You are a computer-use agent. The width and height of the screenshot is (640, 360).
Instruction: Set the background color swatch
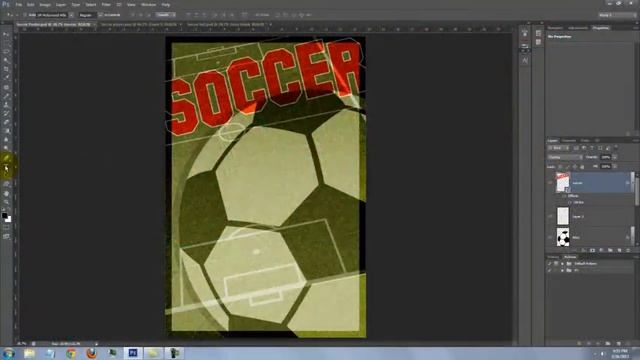(x=9, y=220)
